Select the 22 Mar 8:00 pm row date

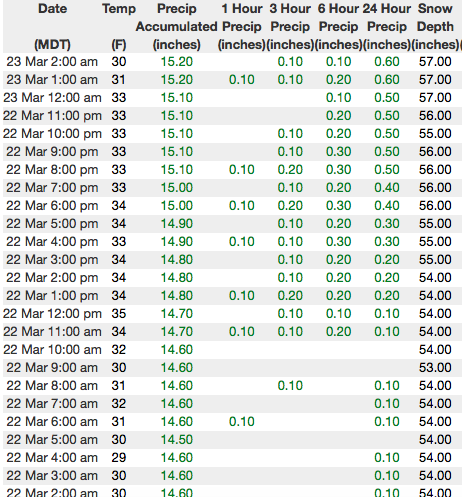[52, 170]
